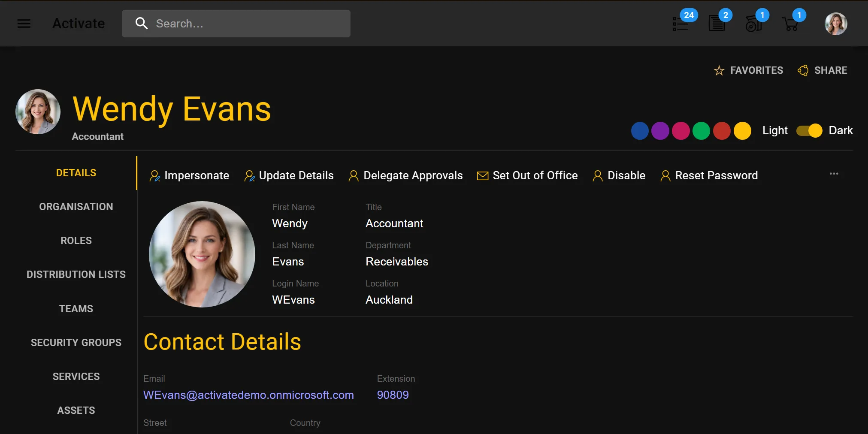The image size is (868, 434).
Task: Click the Update Details user icon
Action: coord(249,176)
